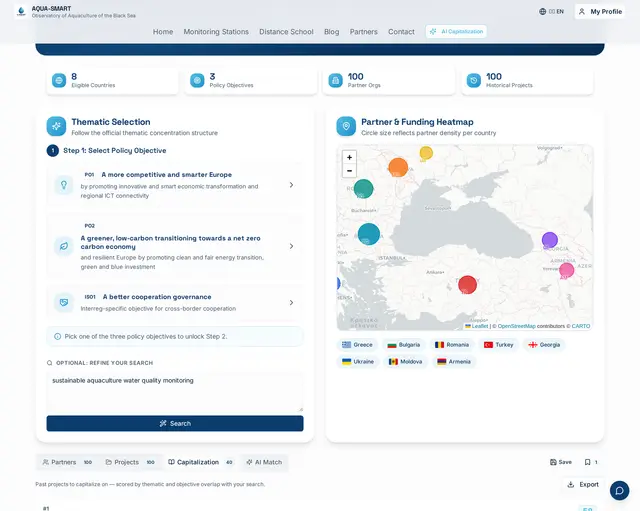The height and width of the screenshot is (511, 640).
Task: Zoom out on the heatmap
Action: [x=349, y=171]
